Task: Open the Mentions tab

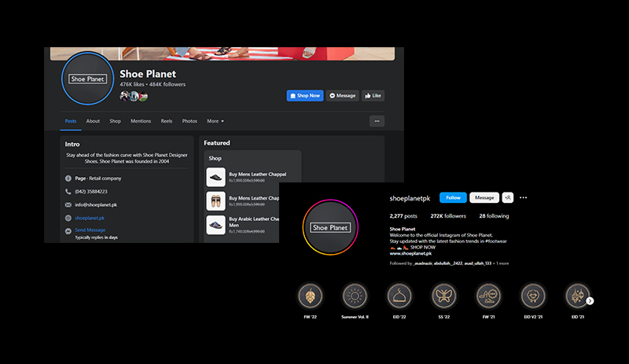Action: (x=141, y=121)
